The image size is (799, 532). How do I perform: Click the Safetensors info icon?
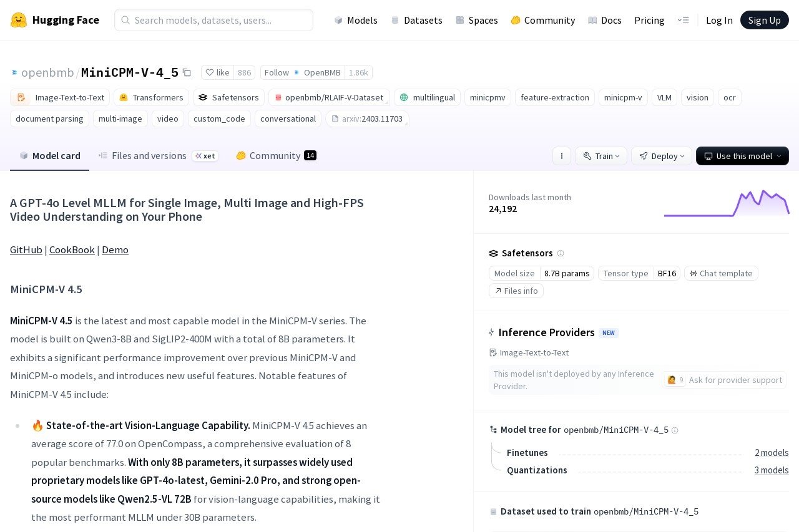560,253
